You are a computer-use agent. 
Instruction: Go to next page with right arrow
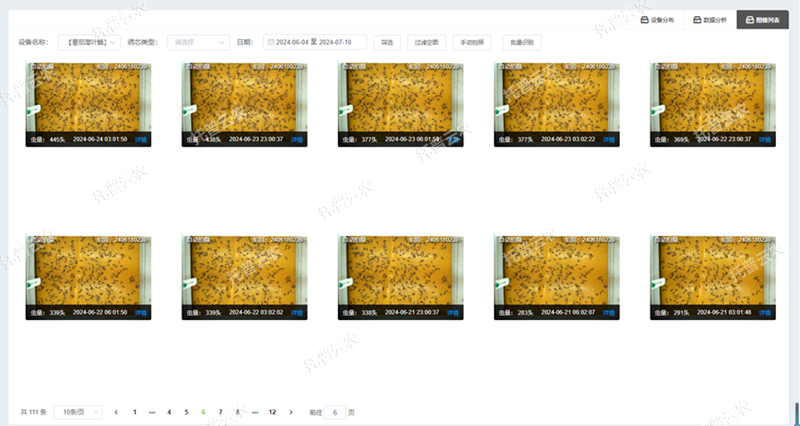coord(291,412)
